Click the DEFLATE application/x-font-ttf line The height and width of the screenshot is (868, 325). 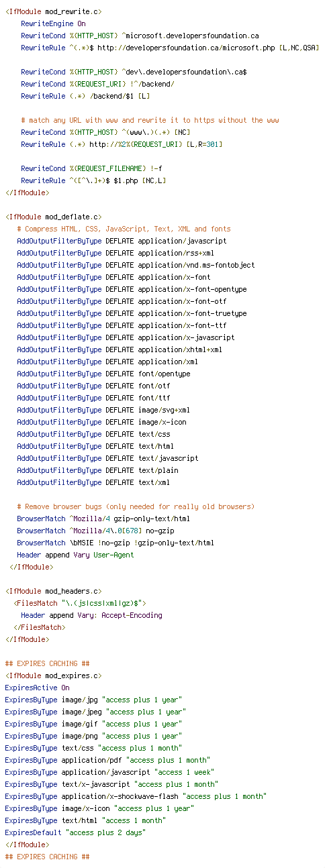[x=122, y=325]
